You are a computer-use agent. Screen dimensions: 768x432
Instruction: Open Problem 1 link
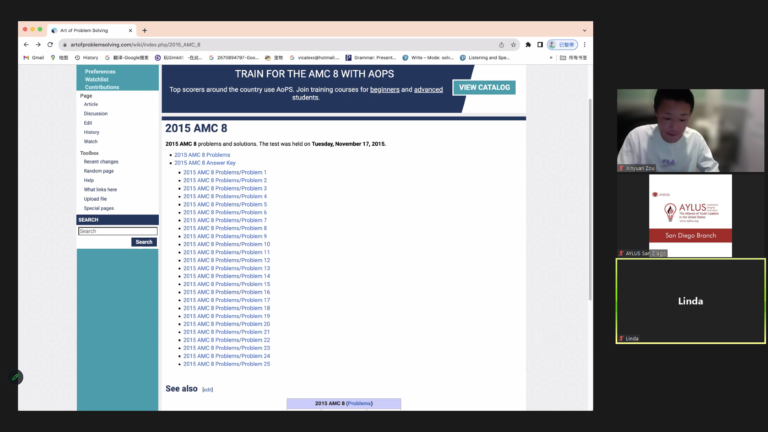225,172
